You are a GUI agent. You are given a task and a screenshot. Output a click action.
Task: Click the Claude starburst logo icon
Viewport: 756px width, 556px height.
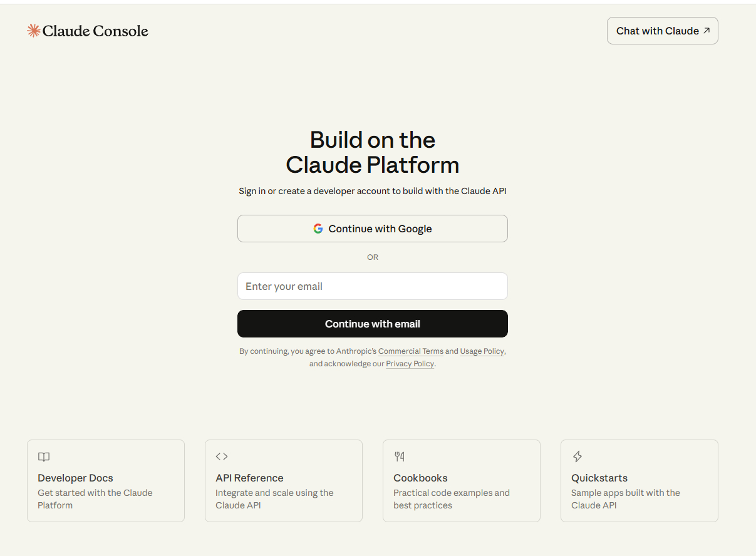click(x=33, y=31)
